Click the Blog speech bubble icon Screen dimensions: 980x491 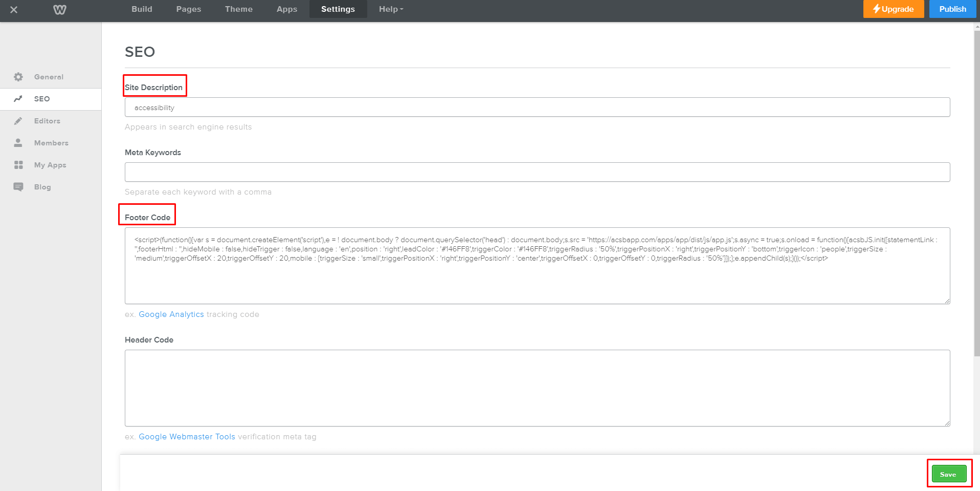coord(18,187)
